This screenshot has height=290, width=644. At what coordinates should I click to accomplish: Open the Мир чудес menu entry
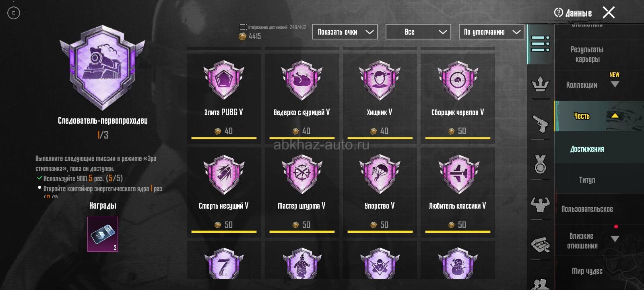(587, 271)
